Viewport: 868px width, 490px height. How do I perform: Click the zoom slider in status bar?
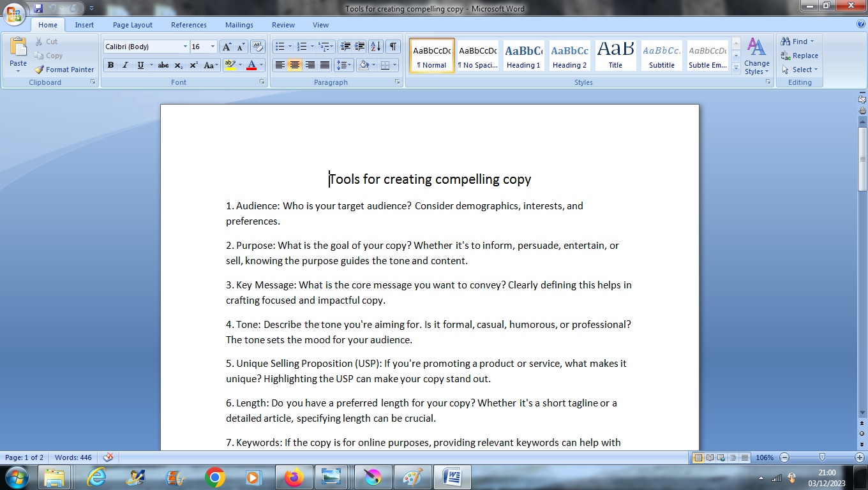(822, 457)
